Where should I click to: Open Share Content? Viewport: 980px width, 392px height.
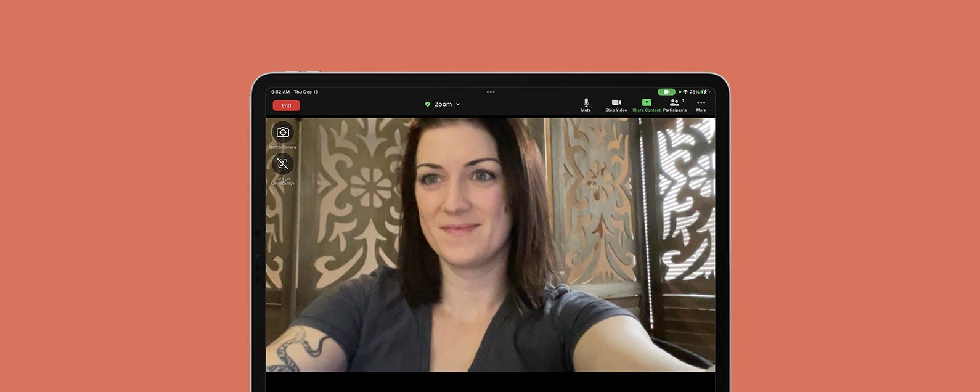tap(646, 105)
